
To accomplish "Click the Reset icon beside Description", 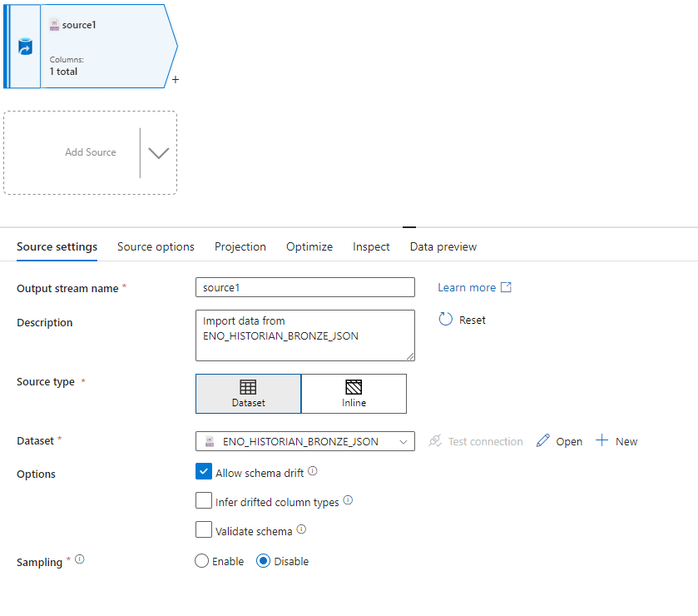I will (445, 320).
